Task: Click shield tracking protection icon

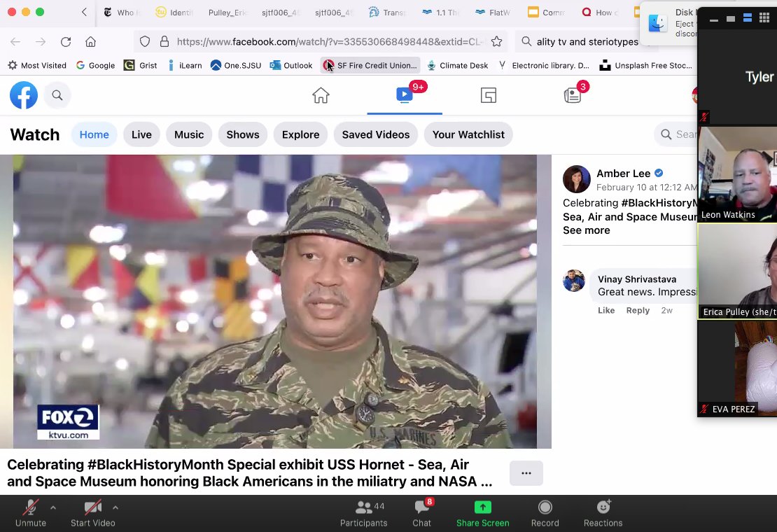Action: click(145, 41)
